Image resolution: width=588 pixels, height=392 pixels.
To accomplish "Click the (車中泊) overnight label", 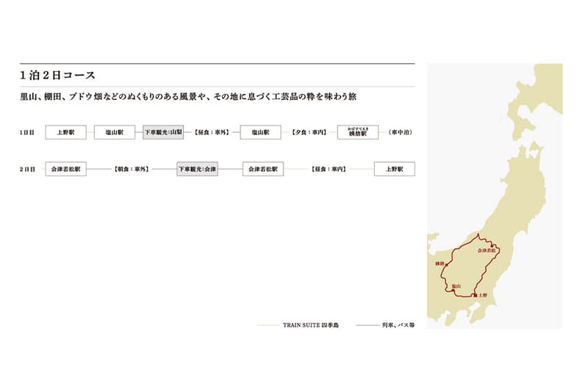I will [x=401, y=132].
